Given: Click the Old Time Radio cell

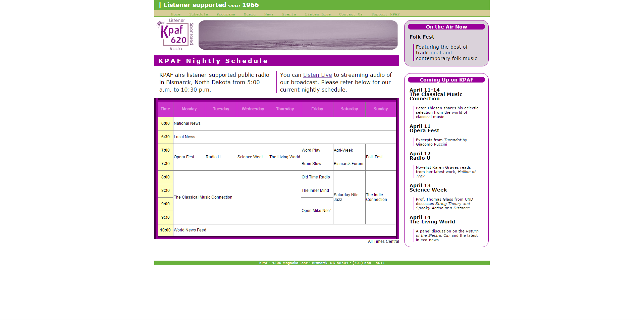Looking at the screenshot, I should click(317, 177).
